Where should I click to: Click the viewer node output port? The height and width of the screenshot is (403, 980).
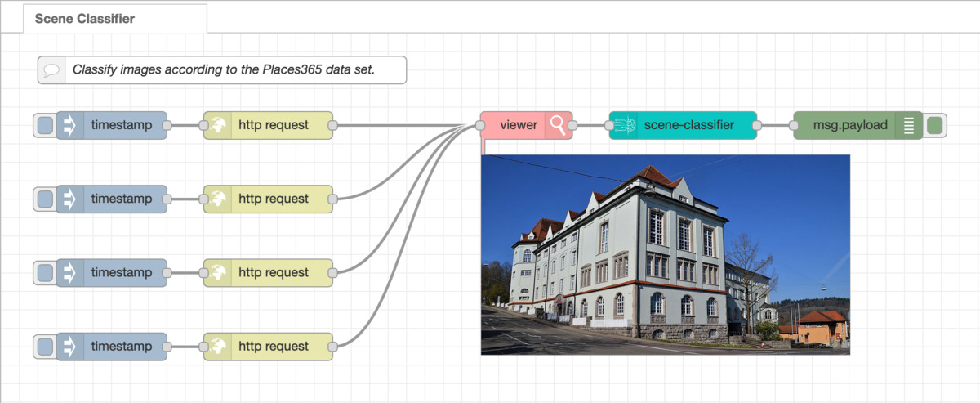[x=572, y=125]
